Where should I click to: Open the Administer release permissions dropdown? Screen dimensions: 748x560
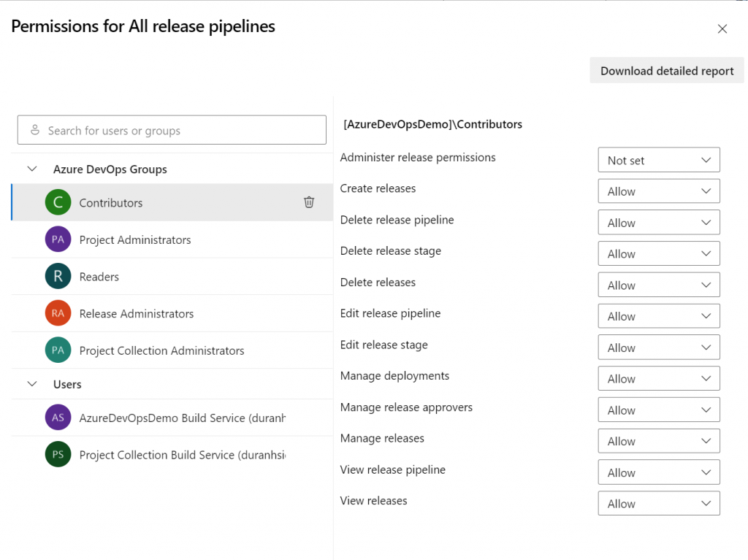pos(658,160)
